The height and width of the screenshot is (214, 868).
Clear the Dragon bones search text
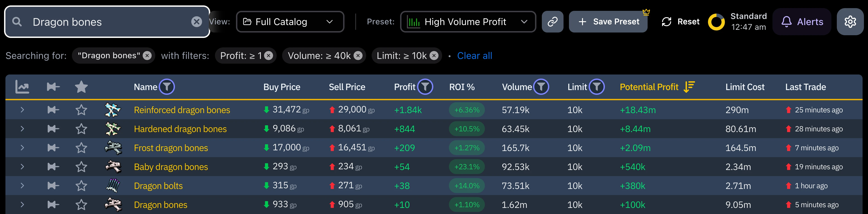[196, 22]
